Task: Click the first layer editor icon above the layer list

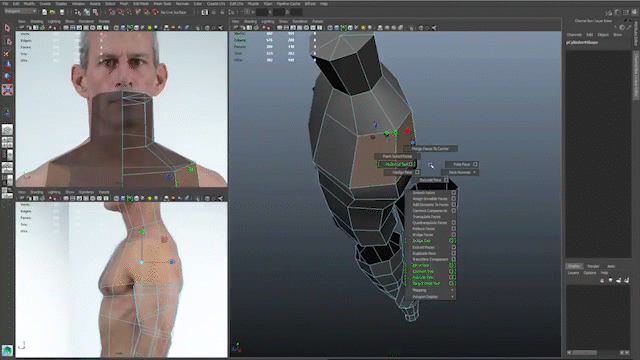Action: pos(602,280)
